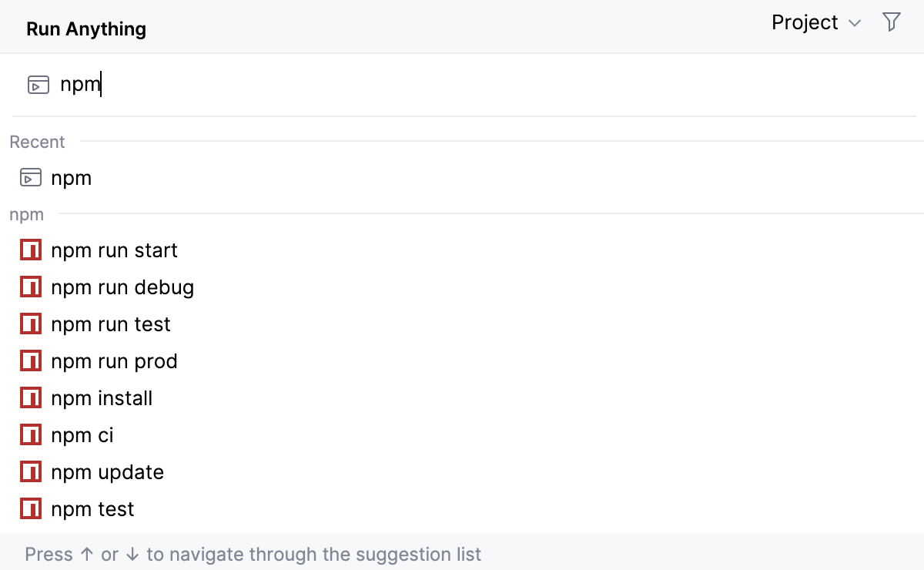Image resolution: width=924 pixels, height=570 pixels.
Task: Collapse the npm section header
Action: point(26,214)
